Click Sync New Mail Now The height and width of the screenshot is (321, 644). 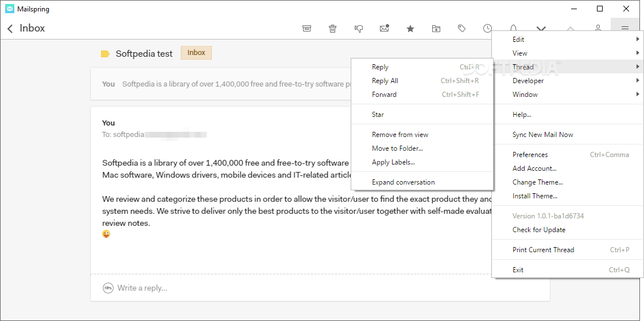(568, 135)
